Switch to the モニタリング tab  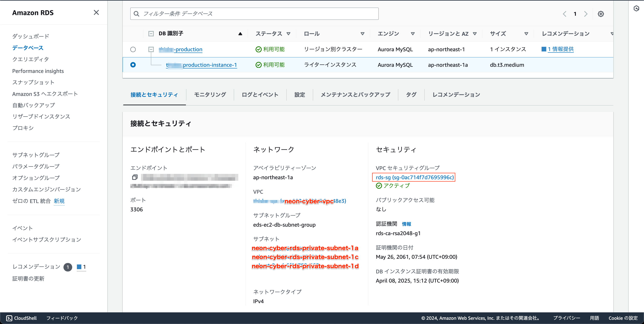tap(210, 95)
